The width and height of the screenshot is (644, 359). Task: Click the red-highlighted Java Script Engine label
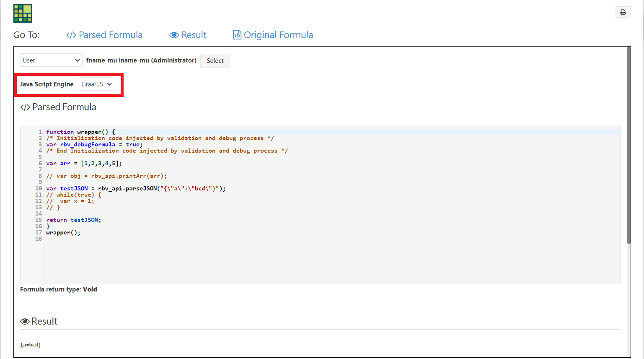point(47,84)
